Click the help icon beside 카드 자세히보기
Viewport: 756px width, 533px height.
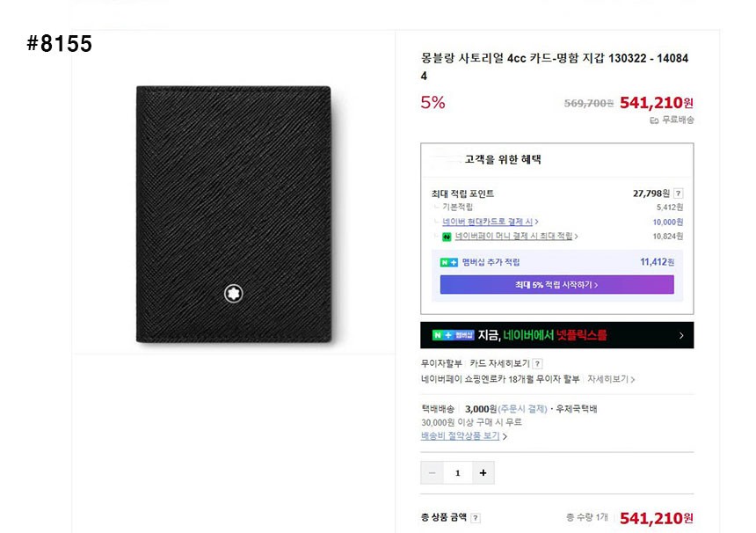click(537, 363)
